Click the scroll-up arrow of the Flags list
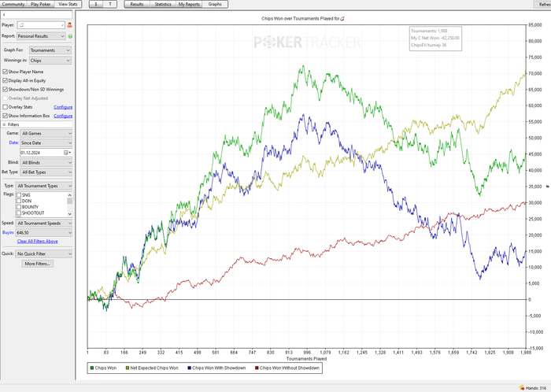The image size is (551, 392). (69, 195)
